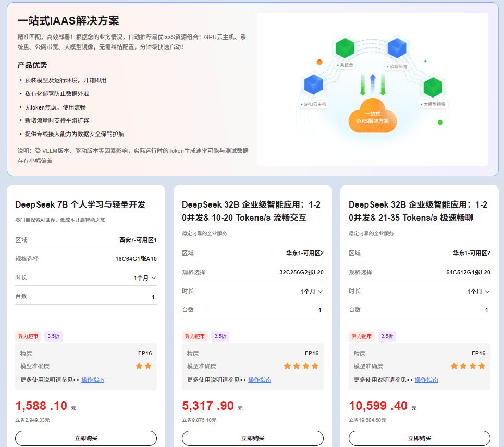This screenshot has width=504, height=447.
Task: Click the 台数 value in DeepSeek 7B card
Action: (153, 297)
